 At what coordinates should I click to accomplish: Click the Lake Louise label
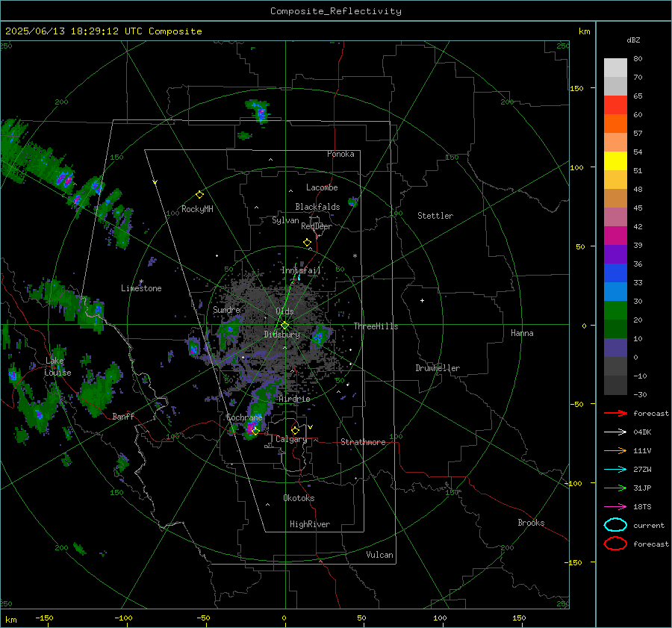(x=58, y=367)
